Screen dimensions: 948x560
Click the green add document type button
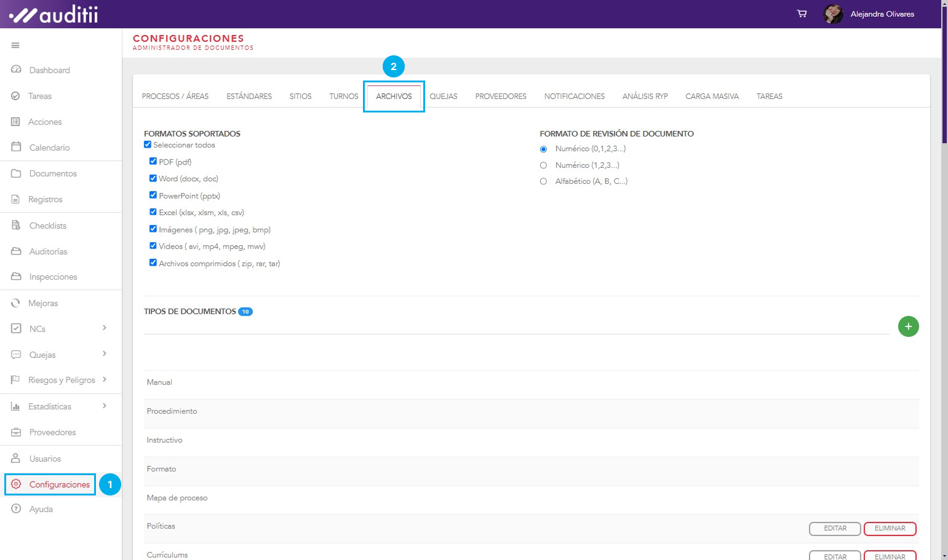908,326
